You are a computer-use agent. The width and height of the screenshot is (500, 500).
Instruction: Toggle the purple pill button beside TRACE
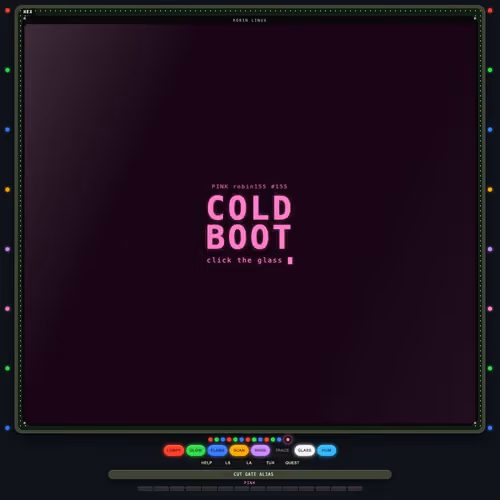[x=260, y=450]
